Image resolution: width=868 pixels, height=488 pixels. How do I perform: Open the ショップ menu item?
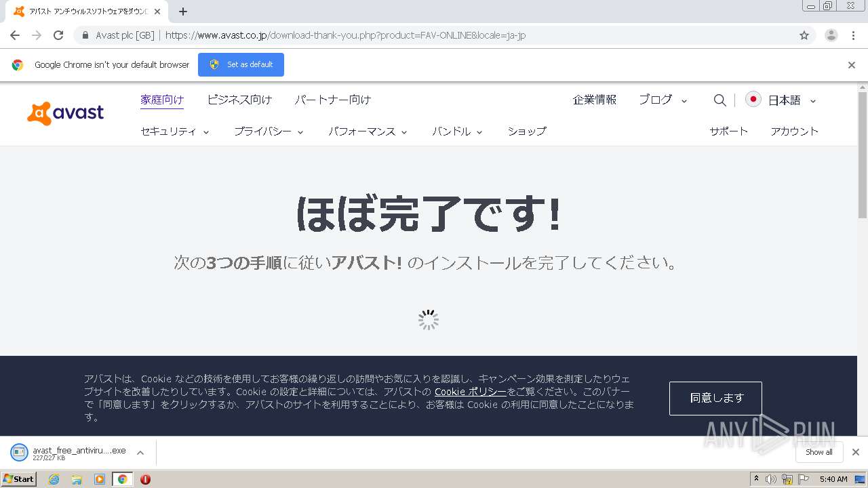click(x=527, y=131)
